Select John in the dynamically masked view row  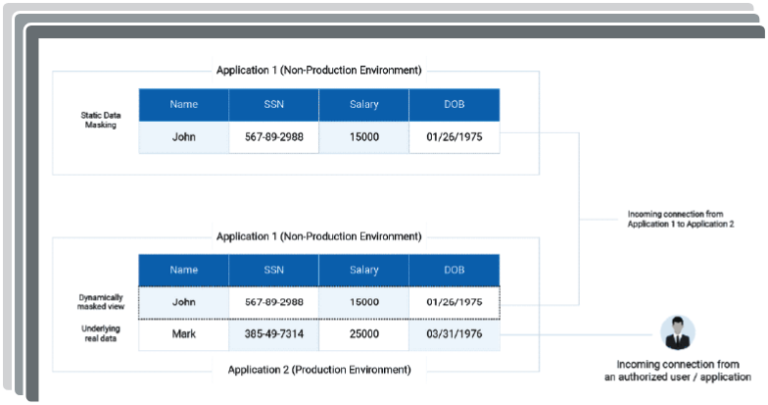183,302
